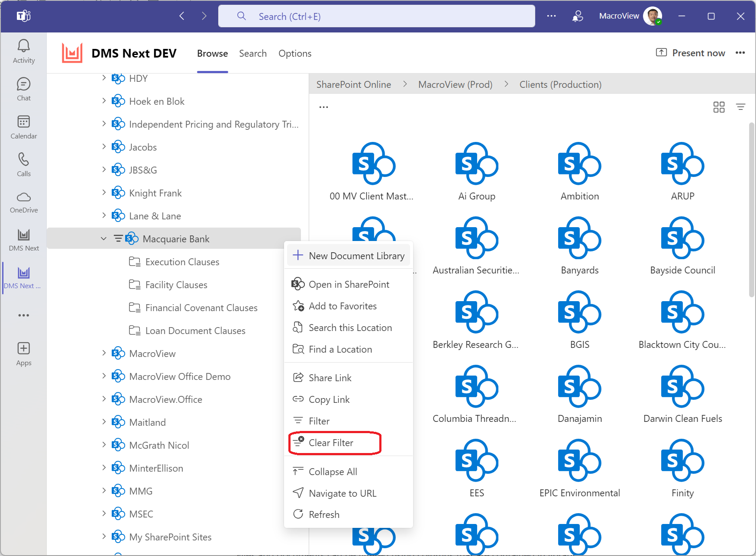Open the ARUP site tile
The height and width of the screenshot is (556, 756).
coord(683,171)
